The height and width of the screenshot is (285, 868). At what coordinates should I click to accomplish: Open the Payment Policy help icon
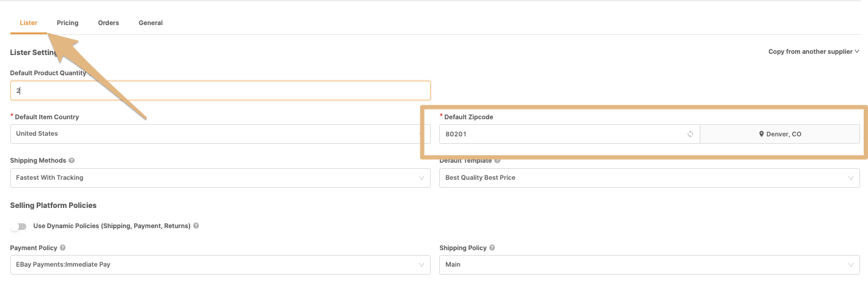coord(63,248)
